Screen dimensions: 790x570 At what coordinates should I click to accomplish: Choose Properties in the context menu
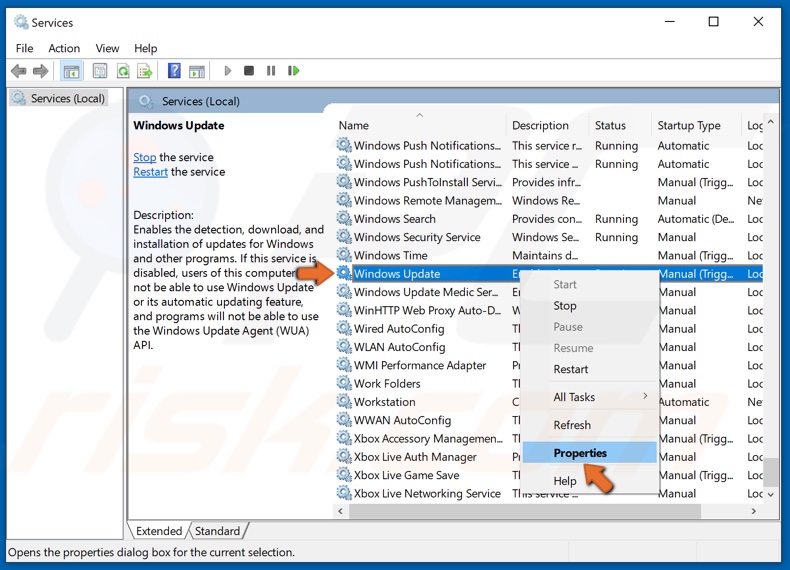pos(589,453)
